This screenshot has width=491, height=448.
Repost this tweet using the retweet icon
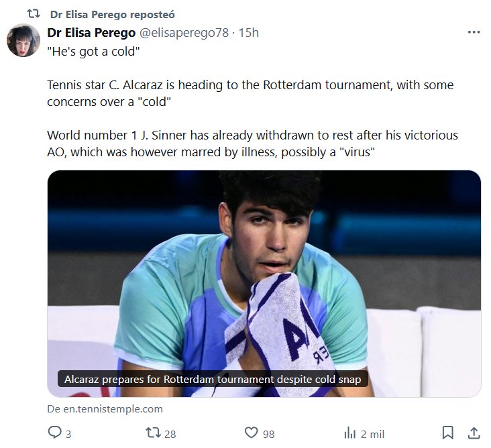click(154, 433)
